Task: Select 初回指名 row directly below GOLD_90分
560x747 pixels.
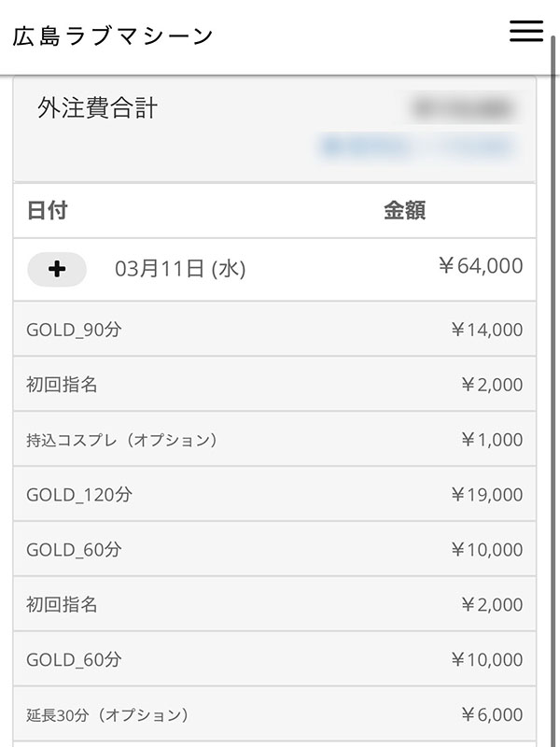Action: (x=62, y=385)
